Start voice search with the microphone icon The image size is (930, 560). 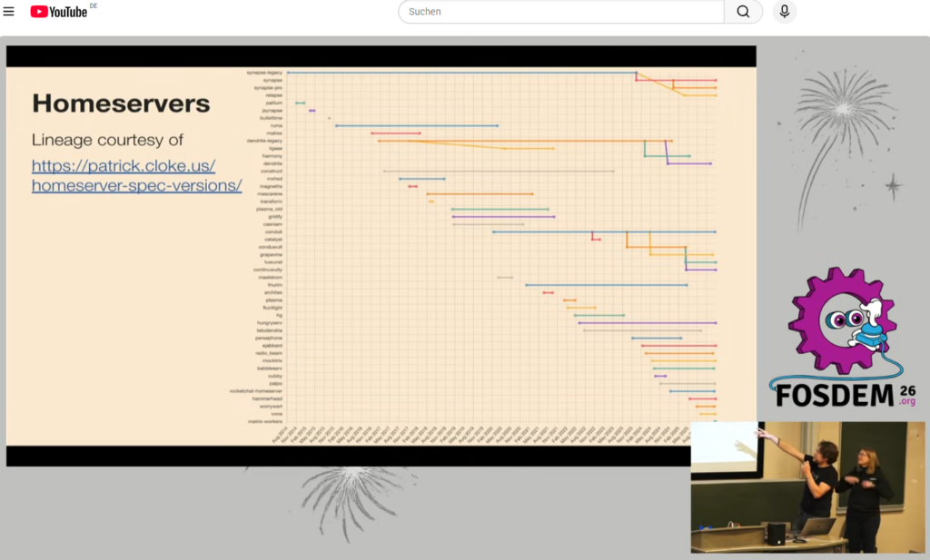pos(784,12)
